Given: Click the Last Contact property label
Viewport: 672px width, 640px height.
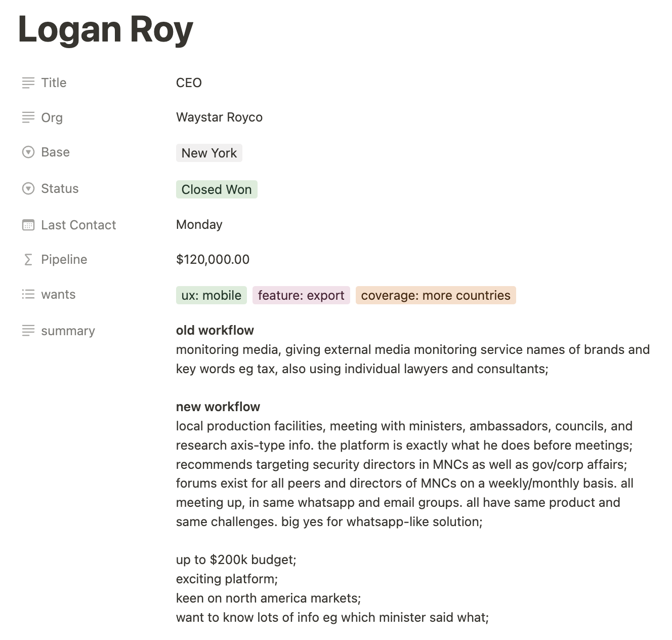Looking at the screenshot, I should (78, 225).
